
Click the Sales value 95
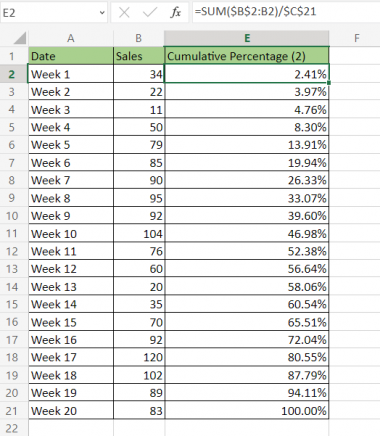(139, 198)
